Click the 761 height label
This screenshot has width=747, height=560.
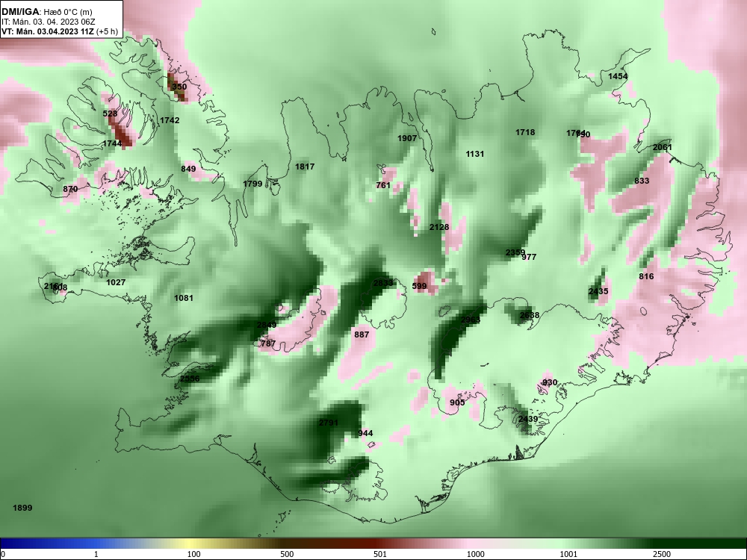coord(383,184)
